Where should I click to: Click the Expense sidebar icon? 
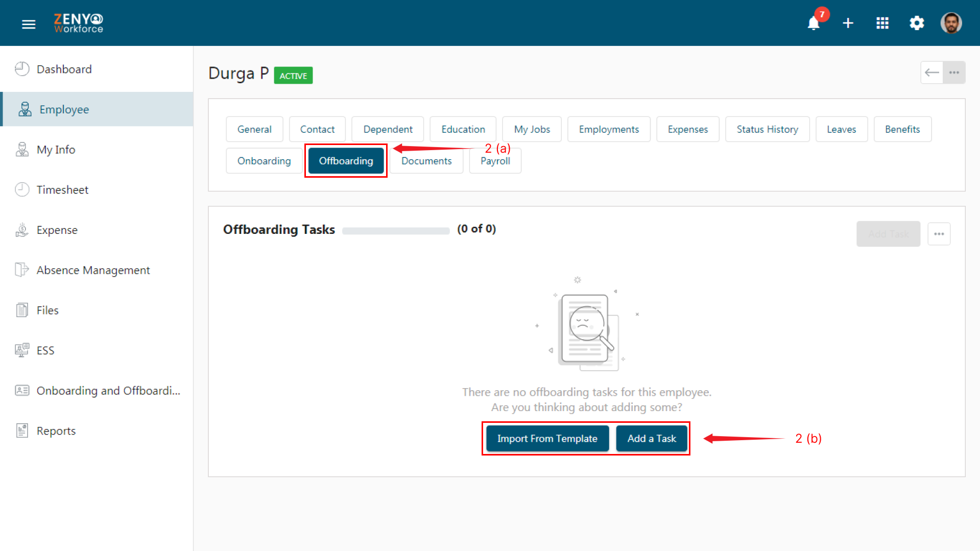coord(22,230)
